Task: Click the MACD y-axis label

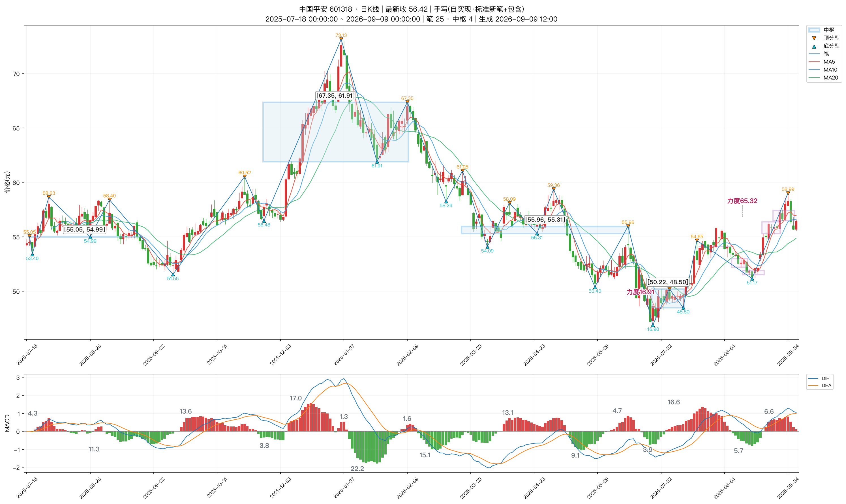Action: point(7,423)
